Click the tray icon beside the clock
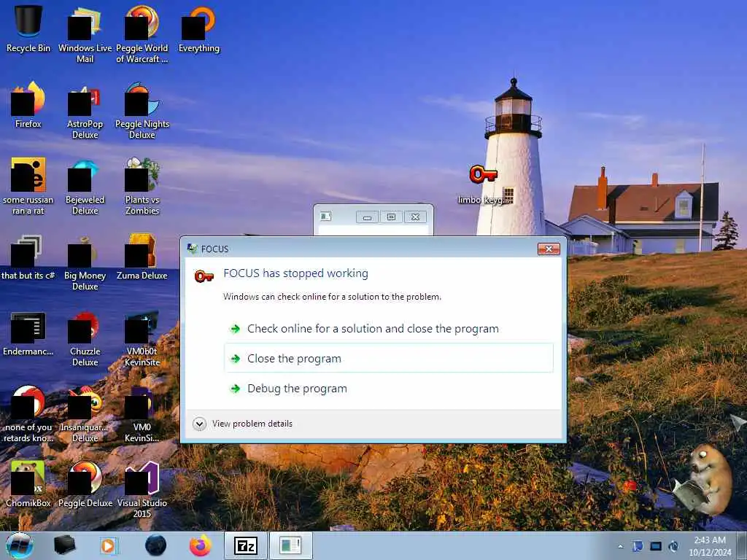 (674, 546)
